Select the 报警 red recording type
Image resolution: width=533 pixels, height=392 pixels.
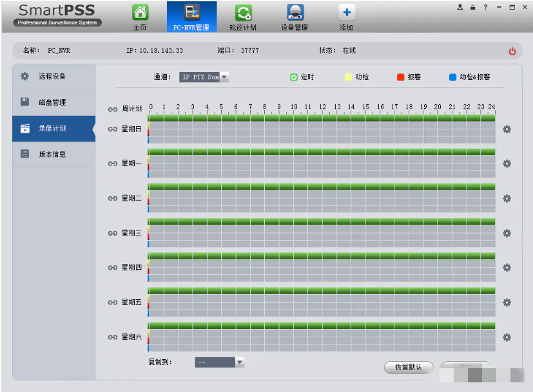pyautogui.click(x=400, y=77)
